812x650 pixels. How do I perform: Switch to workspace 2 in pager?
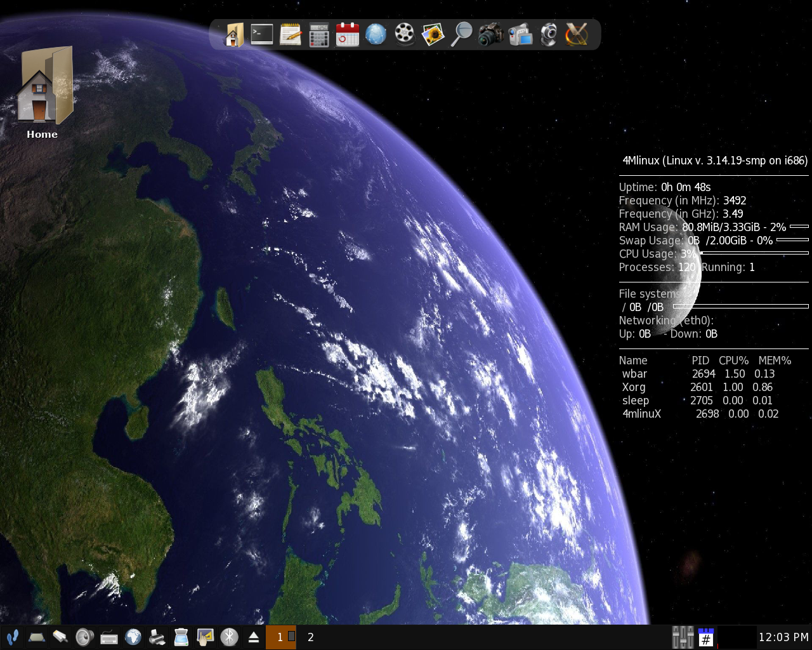311,637
